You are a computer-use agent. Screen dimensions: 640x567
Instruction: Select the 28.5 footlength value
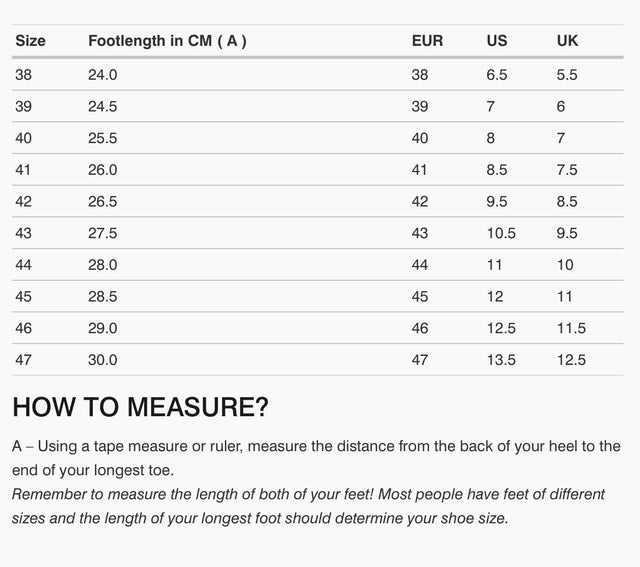pyautogui.click(x=103, y=297)
